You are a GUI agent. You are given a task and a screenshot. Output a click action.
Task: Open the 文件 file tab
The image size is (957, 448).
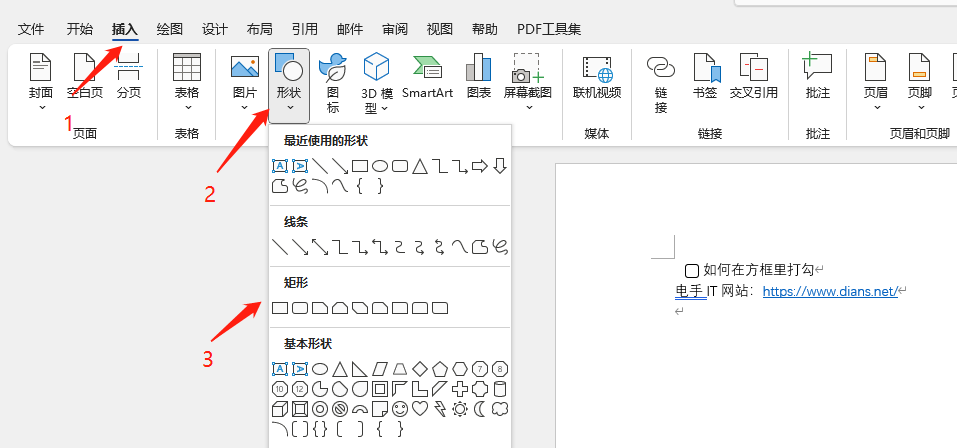click(x=31, y=29)
